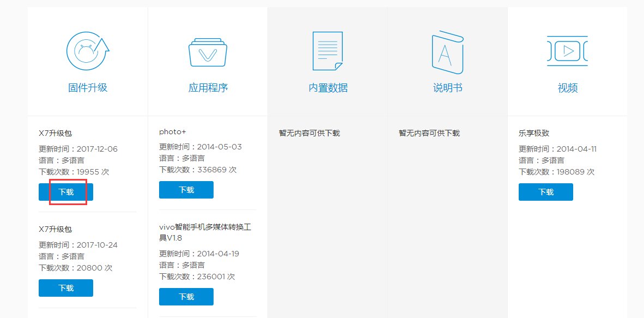The image size is (644, 318).
Task: Download the vivo多媒体转换工具 V1.8
Action: coord(185,296)
